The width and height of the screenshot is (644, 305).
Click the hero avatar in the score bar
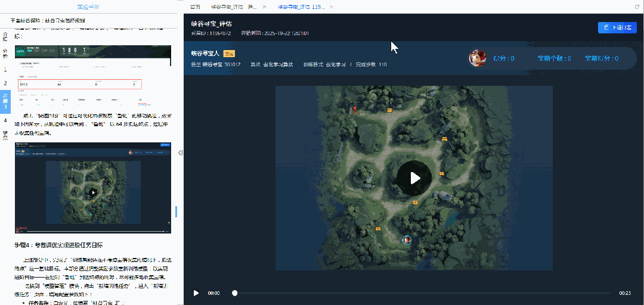point(477,58)
